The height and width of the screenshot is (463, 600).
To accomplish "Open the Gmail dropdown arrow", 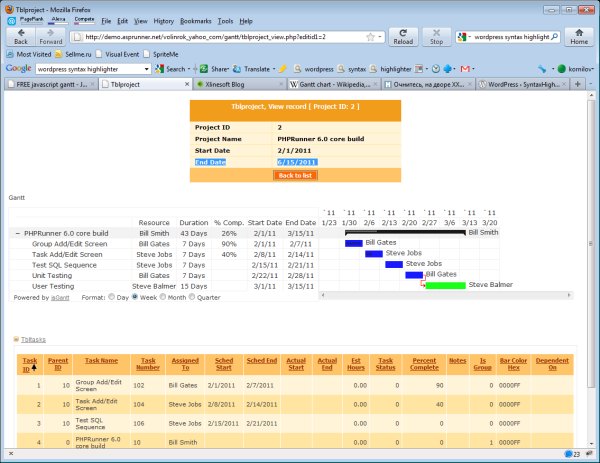I will 473,69.
